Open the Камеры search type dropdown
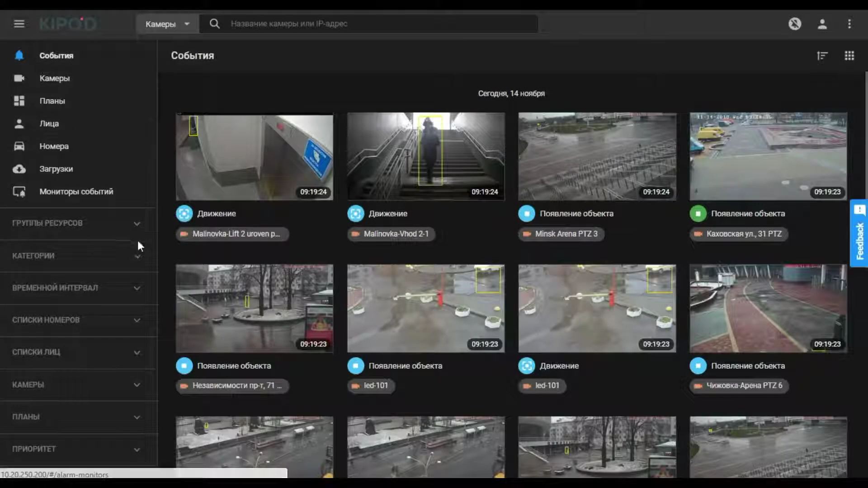Image resolution: width=868 pixels, height=488 pixels. [x=167, y=24]
